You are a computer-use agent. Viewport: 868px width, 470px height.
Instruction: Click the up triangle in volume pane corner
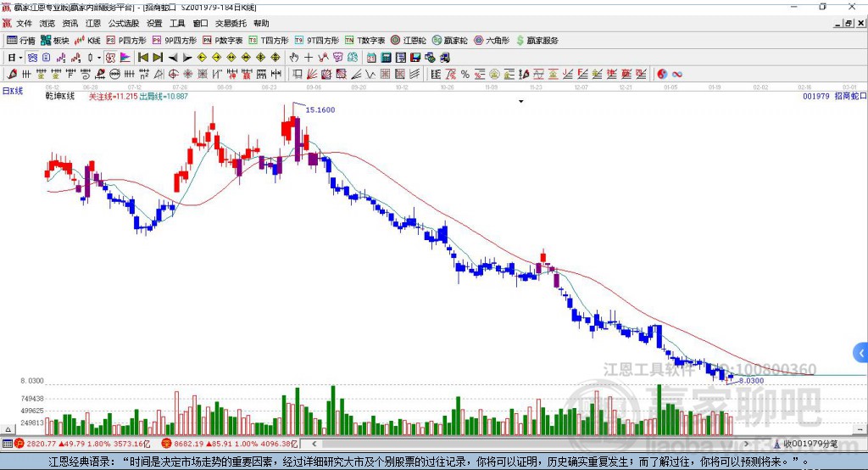(8, 429)
